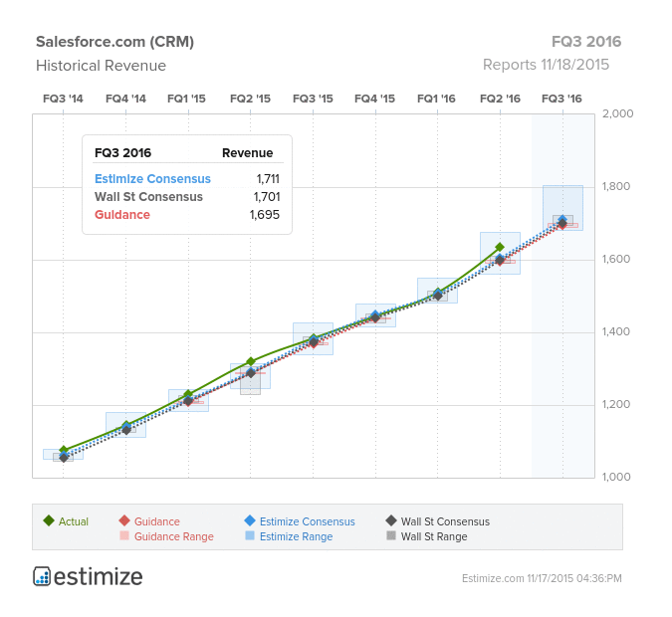The height and width of the screenshot is (617, 672).
Task: Click the FQ4 '14 axis label
Action: coord(125,99)
